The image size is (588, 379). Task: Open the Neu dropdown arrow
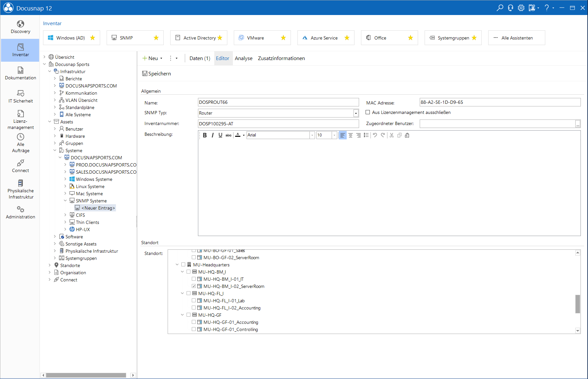[x=161, y=58]
